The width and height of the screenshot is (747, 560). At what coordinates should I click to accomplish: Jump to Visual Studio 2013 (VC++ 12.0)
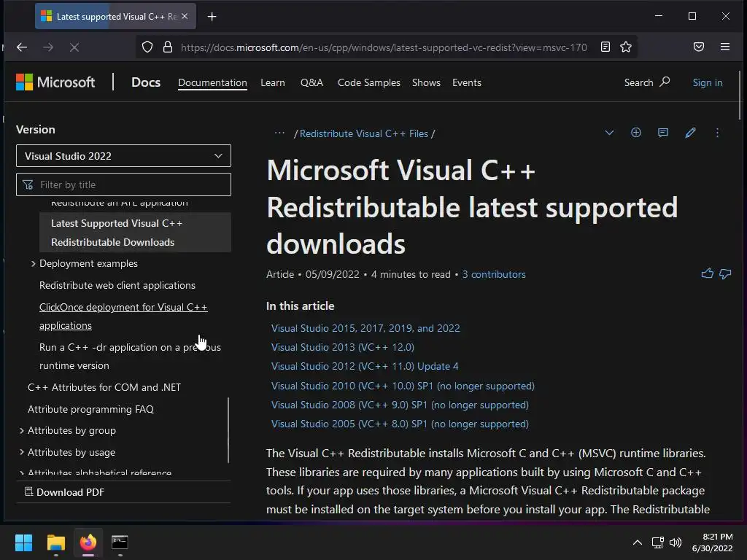[x=343, y=347]
